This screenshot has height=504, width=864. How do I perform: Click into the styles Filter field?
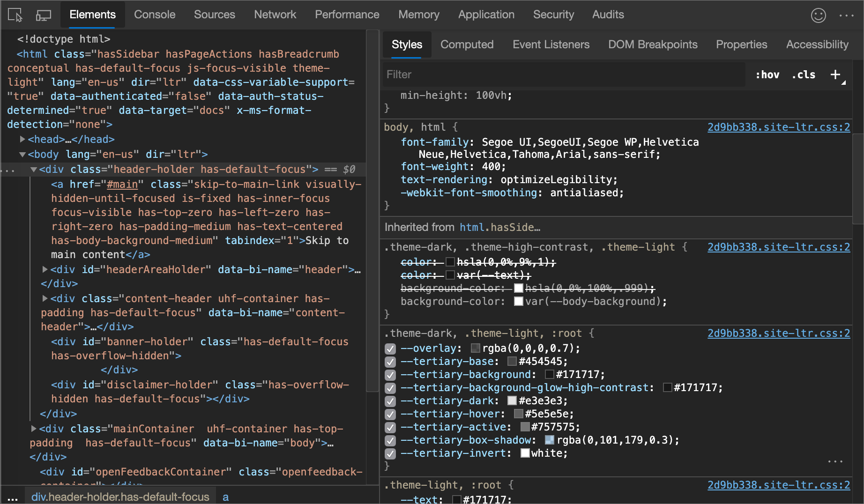pos(562,74)
